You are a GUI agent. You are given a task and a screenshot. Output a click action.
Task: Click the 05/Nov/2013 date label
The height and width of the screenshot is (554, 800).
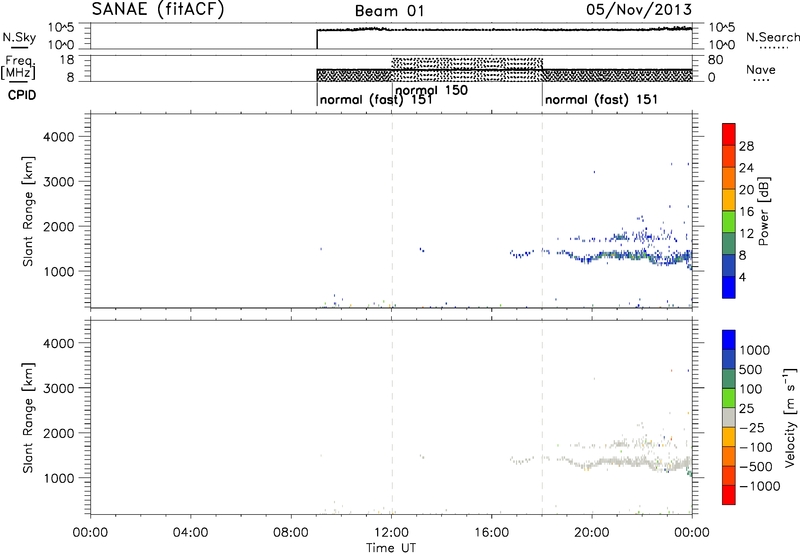(639, 9)
